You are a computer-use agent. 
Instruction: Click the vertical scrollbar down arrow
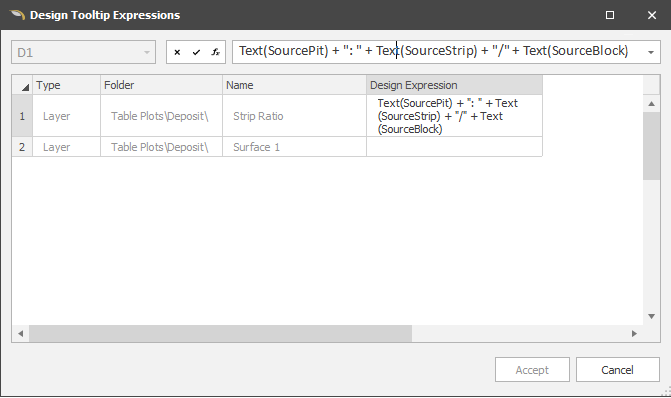coord(651,316)
